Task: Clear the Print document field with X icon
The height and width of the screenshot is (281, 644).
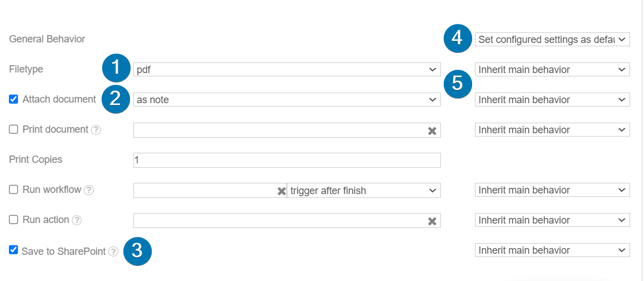Action: tap(432, 131)
